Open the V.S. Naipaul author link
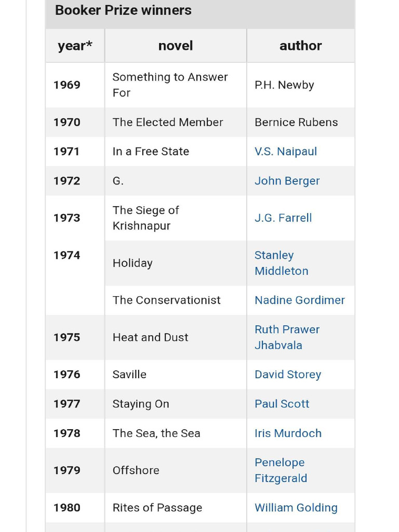 click(x=285, y=152)
